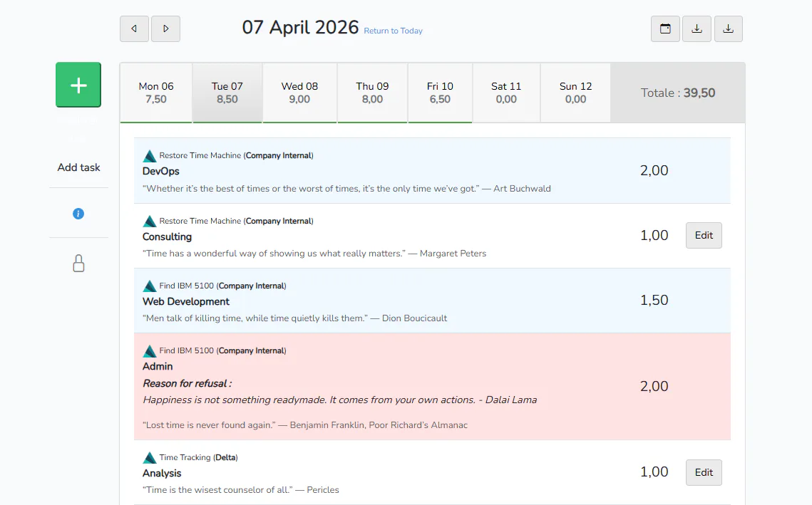
Task: Click the 2,00 hours of Admin entry
Action: point(654,386)
